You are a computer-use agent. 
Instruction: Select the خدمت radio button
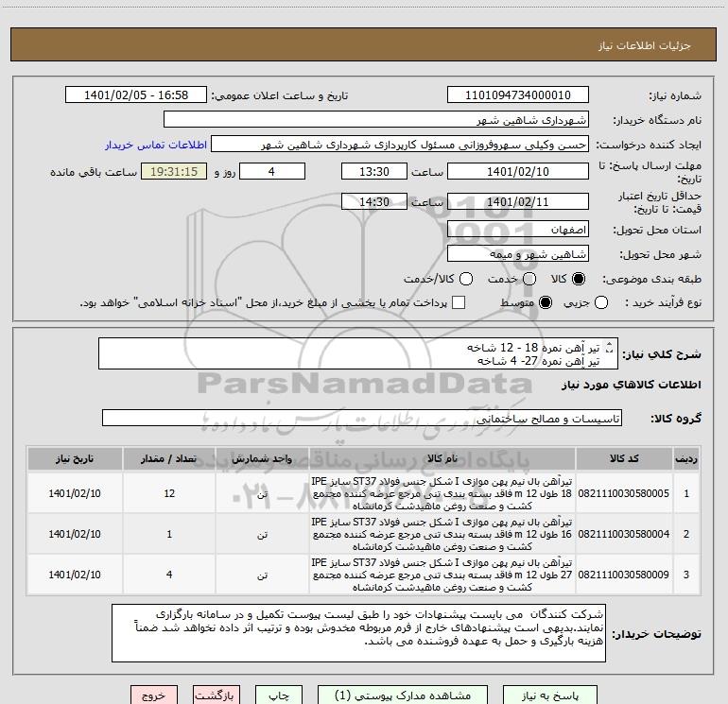pos(529,279)
